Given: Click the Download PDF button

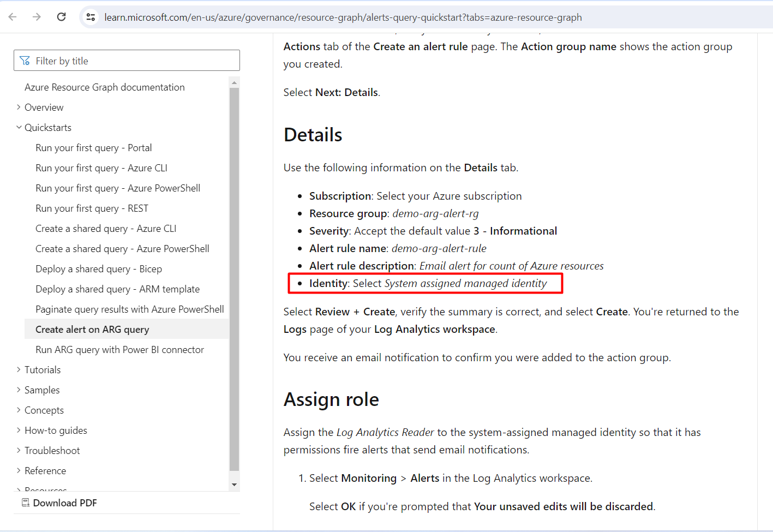Looking at the screenshot, I should [x=59, y=503].
